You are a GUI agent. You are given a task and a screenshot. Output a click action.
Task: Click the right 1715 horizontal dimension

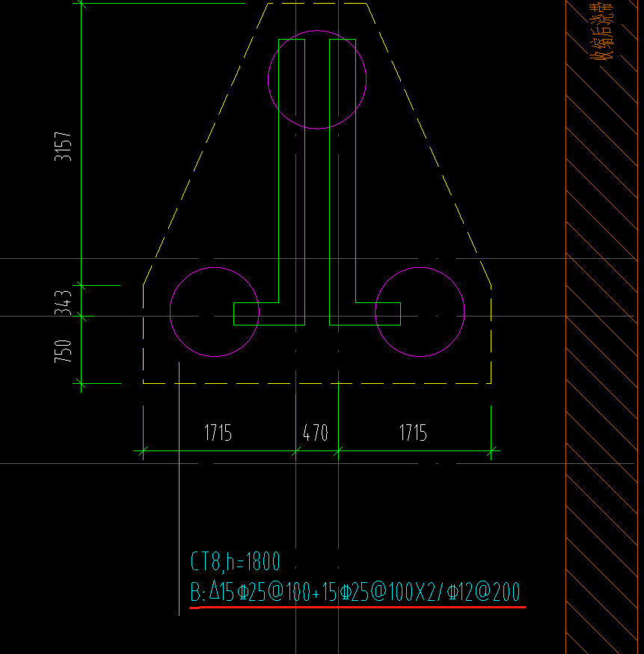[x=413, y=433]
